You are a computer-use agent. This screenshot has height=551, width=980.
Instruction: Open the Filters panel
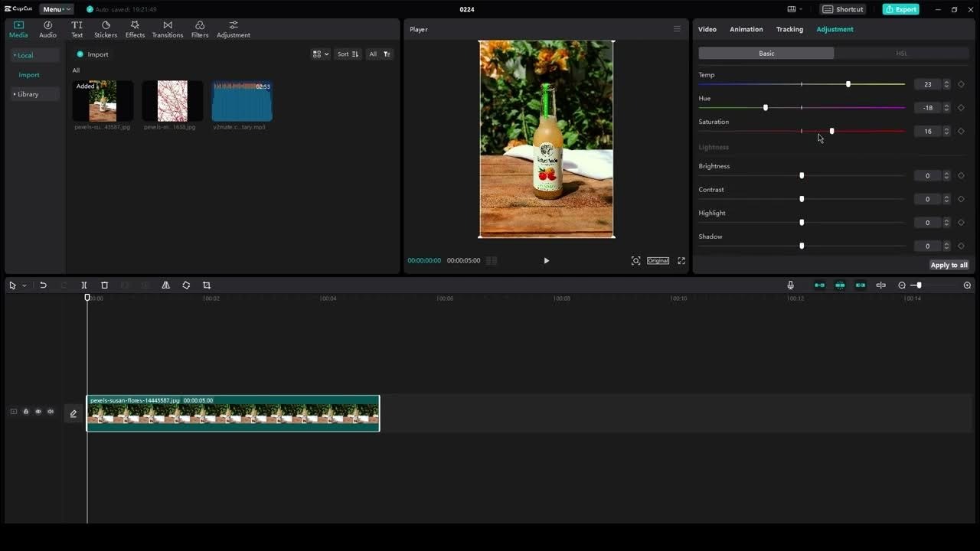pos(200,29)
